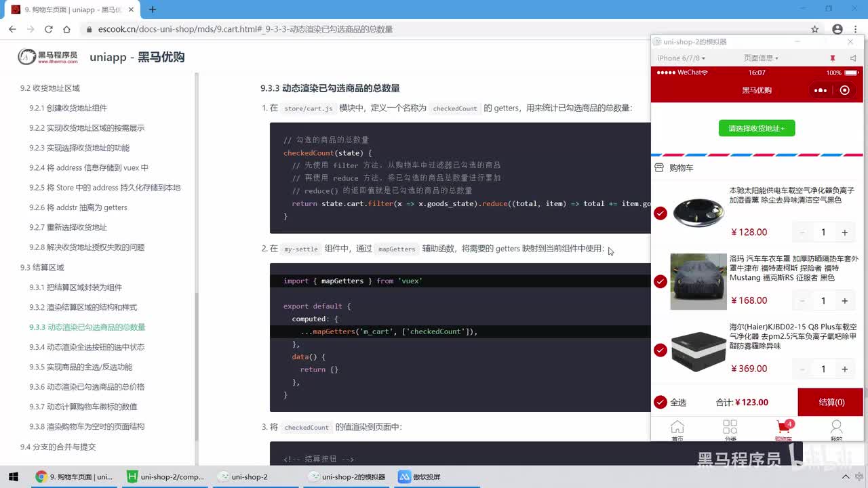Click the 黑马程序员 logo in the page header
This screenshot has width=868, height=488.
tap(47, 57)
